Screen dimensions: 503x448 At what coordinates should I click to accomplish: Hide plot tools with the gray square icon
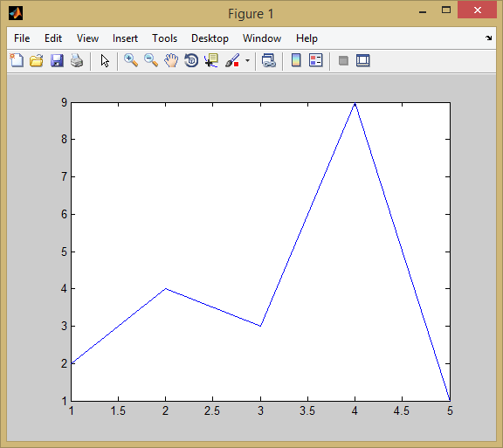pos(343,60)
